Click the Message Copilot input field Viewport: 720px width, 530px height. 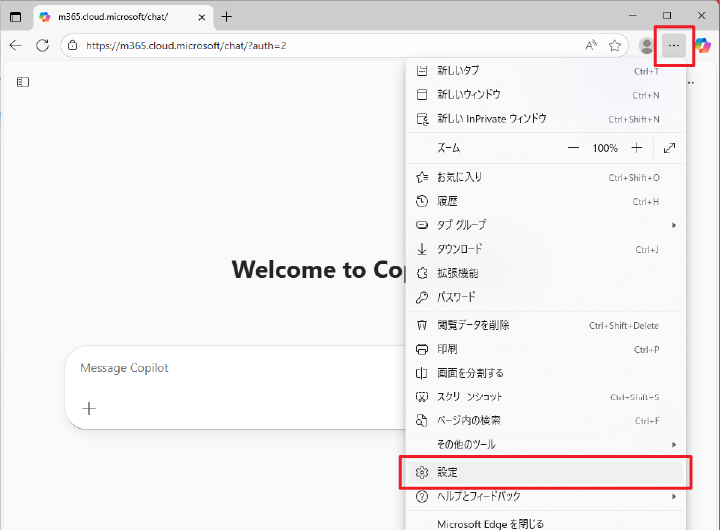point(235,368)
